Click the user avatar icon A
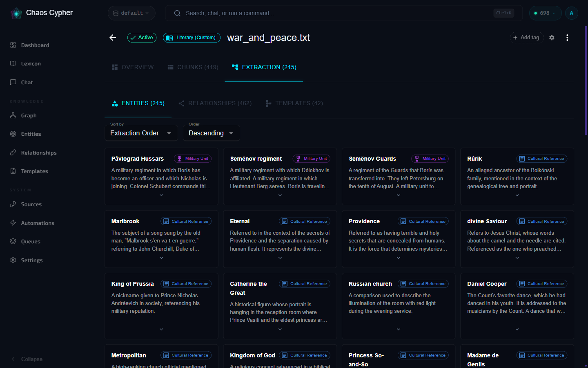This screenshot has width=588, height=368. coord(571,13)
